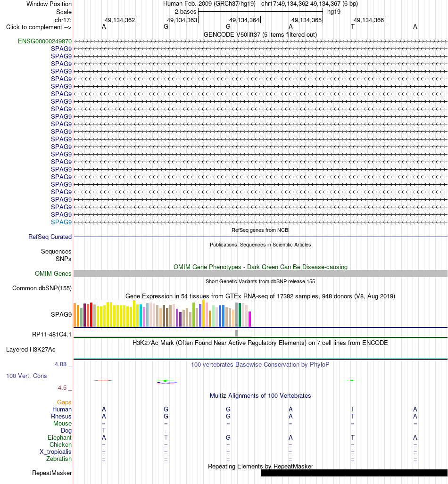Click the Zebrafish species label
The width and height of the screenshot is (448, 484).
click(x=59, y=459)
